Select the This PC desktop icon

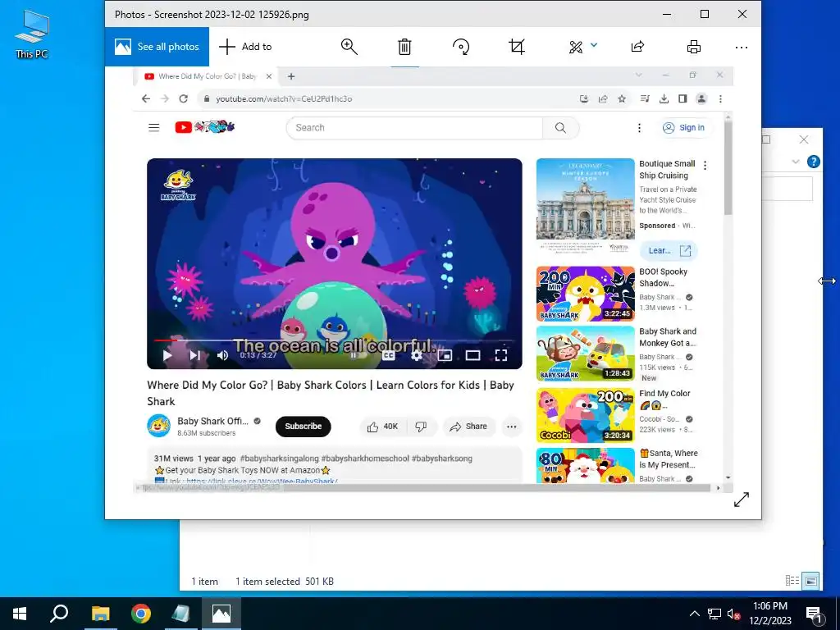[x=32, y=34]
